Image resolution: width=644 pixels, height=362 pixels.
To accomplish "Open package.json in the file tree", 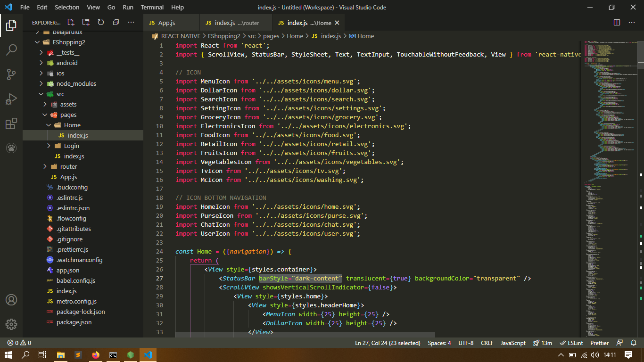I will (x=74, y=322).
